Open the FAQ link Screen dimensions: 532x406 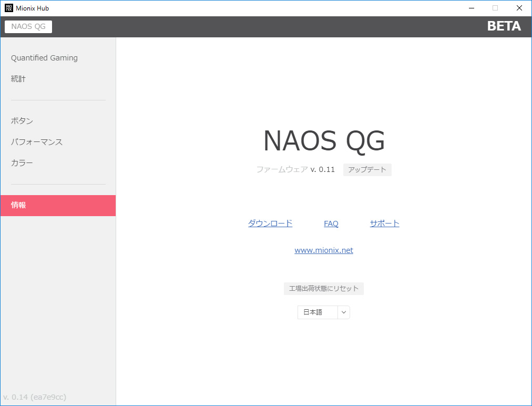point(331,224)
